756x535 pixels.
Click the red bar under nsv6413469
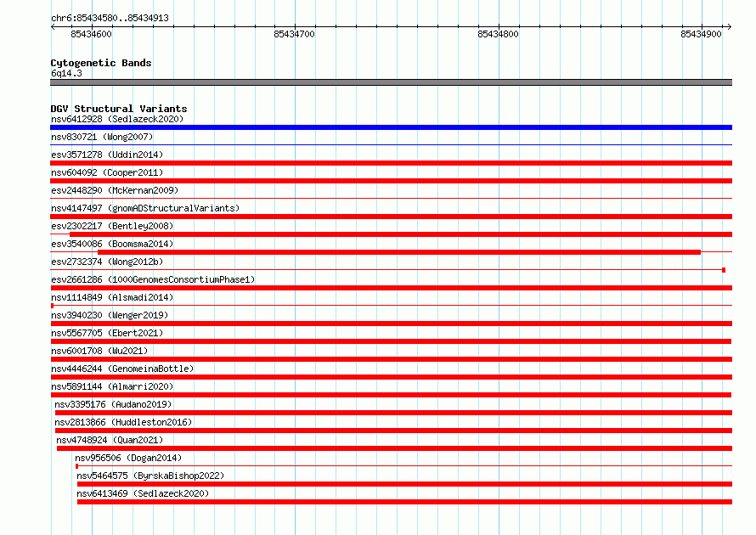point(404,502)
